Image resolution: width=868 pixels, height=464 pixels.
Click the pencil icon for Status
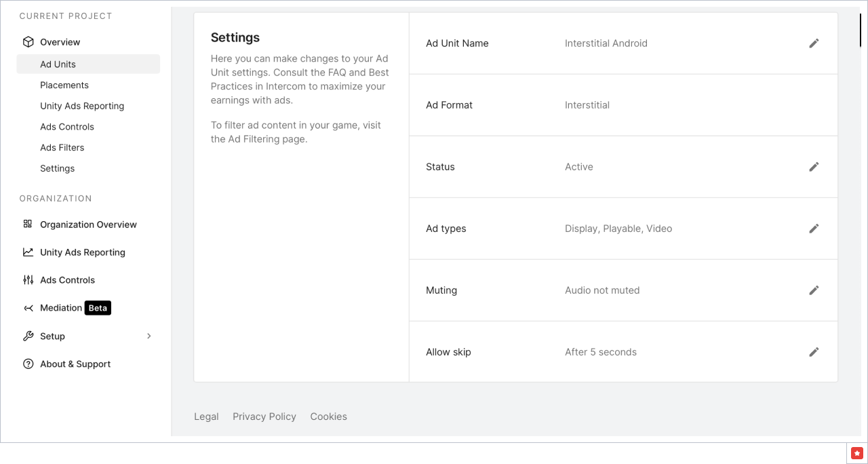814,167
